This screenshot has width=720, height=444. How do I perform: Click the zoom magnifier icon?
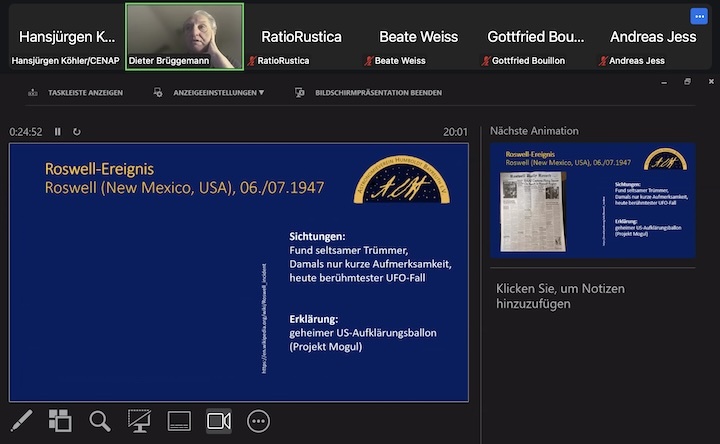point(100,421)
